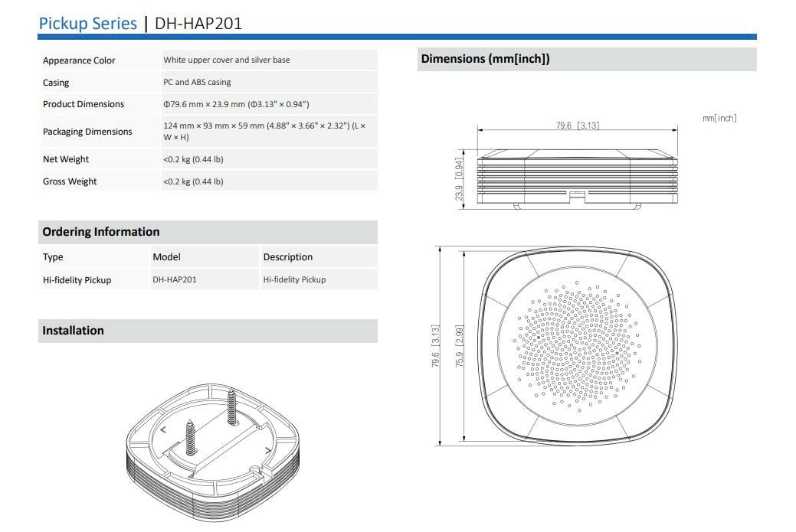Click the side-view dimension drawing
Screen dimensions: 796x532
(577, 178)
